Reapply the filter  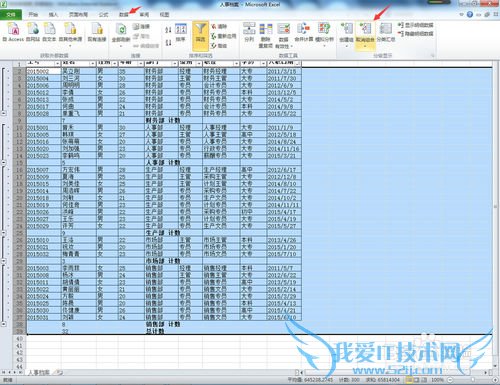coord(223,36)
